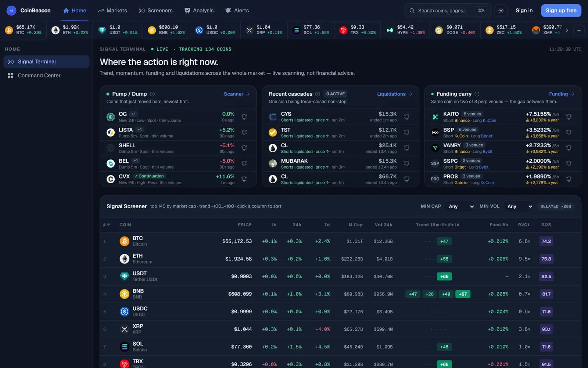
Task: Click the Tether USDT icon in screener table
Action: point(125,276)
